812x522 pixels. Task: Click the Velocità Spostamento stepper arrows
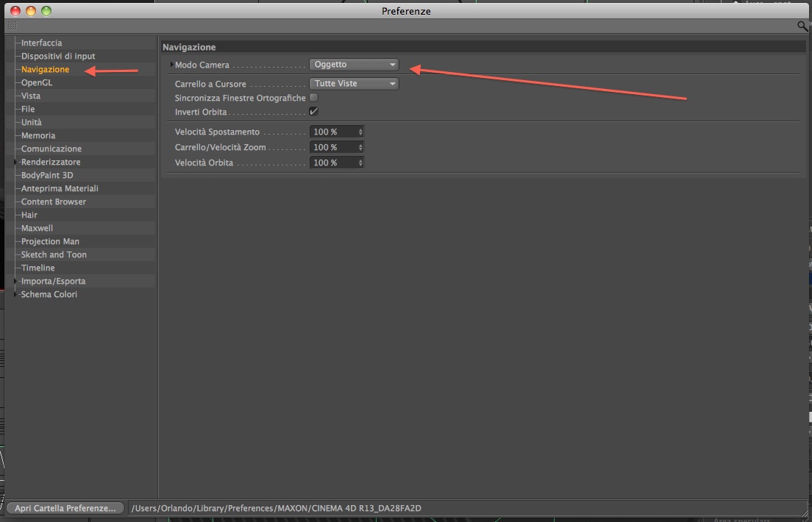click(x=360, y=132)
